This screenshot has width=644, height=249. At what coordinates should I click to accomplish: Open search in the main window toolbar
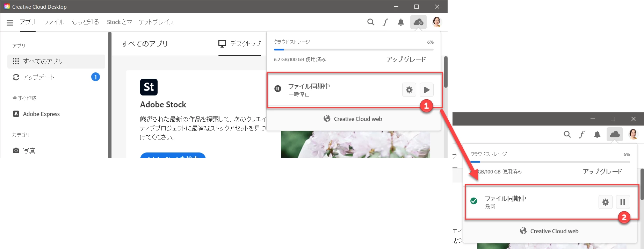[371, 22]
